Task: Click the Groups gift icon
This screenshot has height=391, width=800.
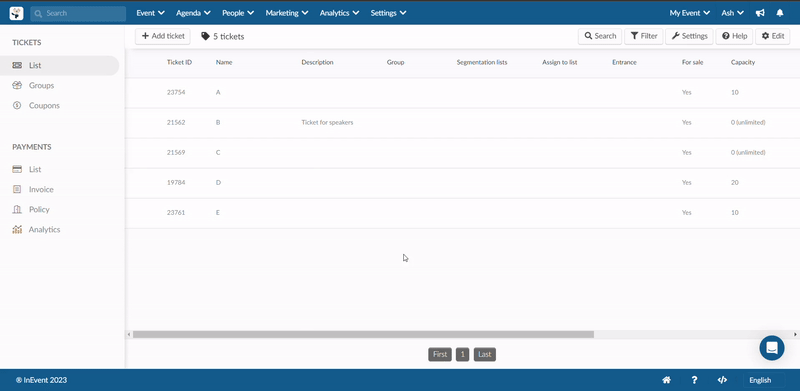Action: click(x=17, y=85)
